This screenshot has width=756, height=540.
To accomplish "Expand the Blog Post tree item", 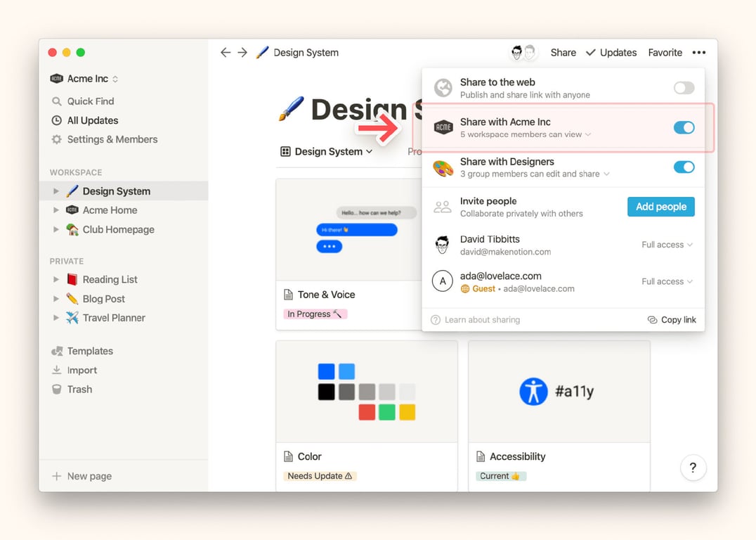I will click(x=56, y=299).
